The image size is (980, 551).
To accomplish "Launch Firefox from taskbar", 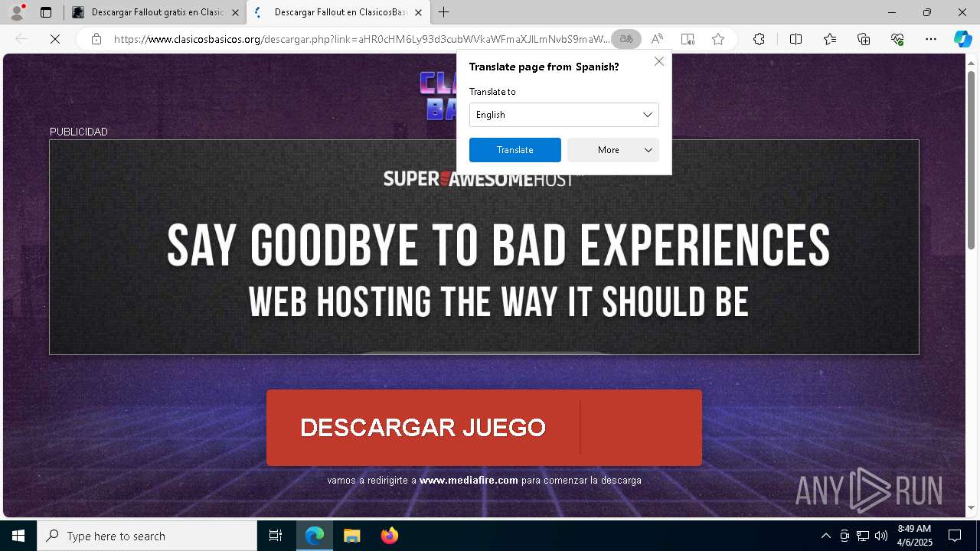I will (389, 536).
